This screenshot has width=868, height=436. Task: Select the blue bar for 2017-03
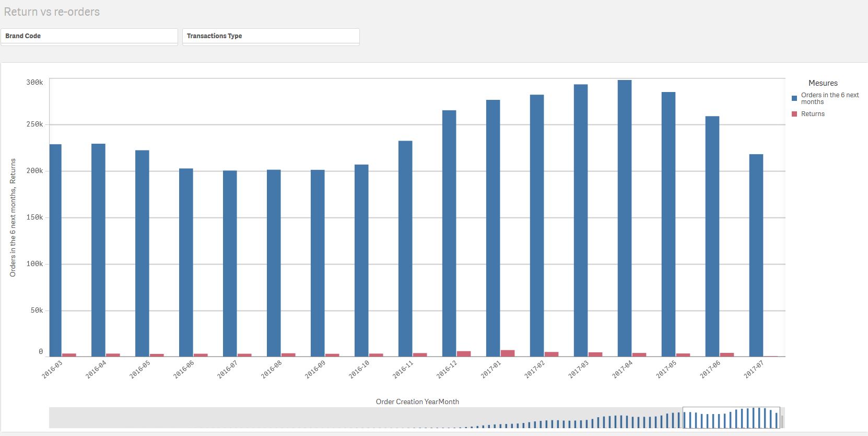[581, 220]
